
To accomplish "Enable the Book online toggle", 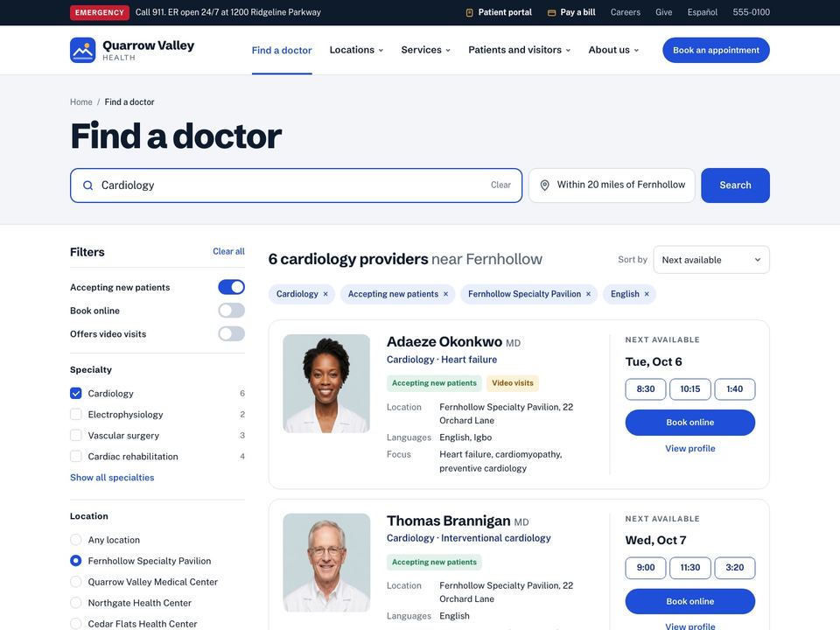I will coord(231,311).
